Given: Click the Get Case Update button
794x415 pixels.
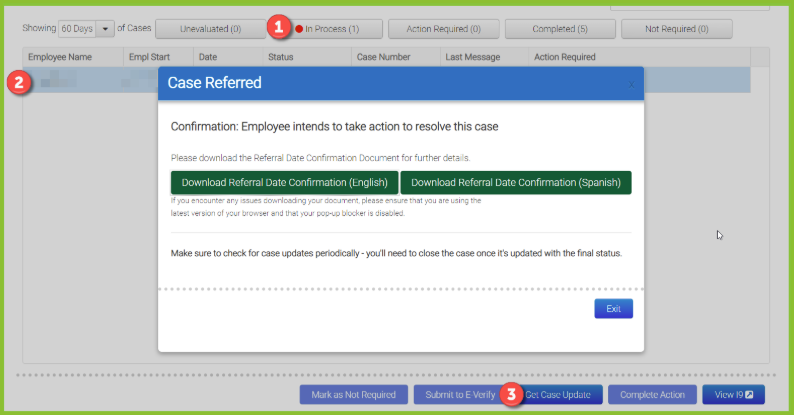Looking at the screenshot, I should (x=558, y=395).
